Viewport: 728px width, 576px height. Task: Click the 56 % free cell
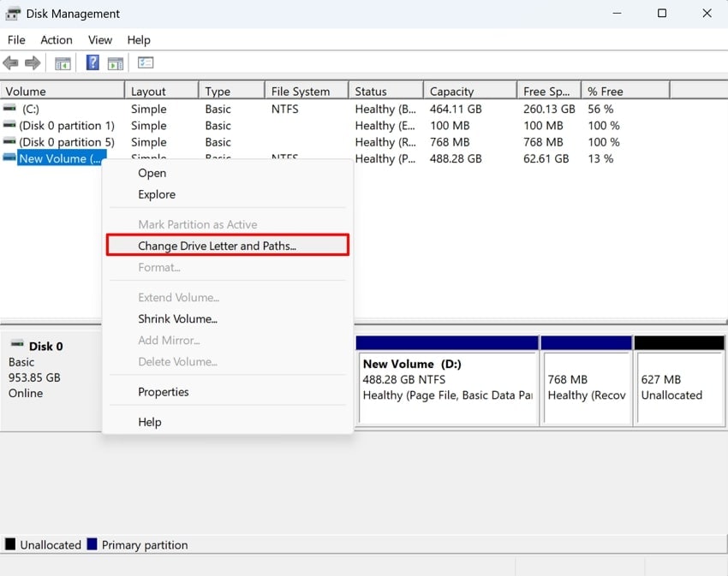pyautogui.click(x=600, y=109)
